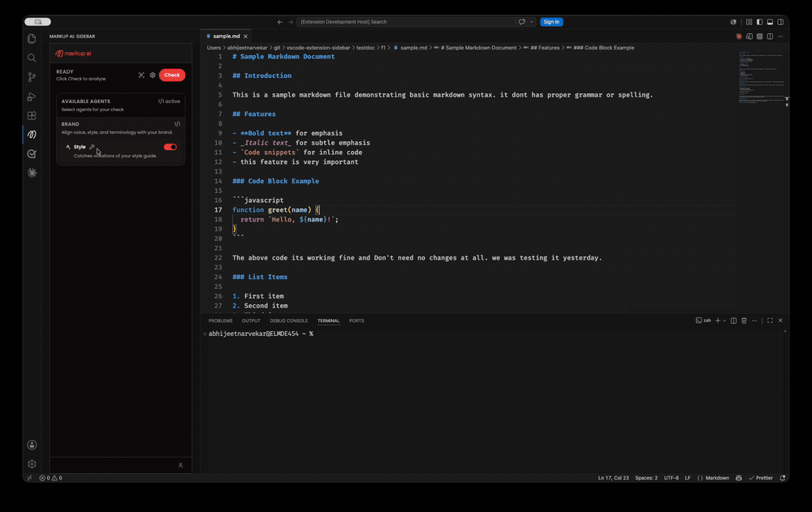Kill terminal with trash icon
Viewport: 812px width, 512px height.
(744, 321)
